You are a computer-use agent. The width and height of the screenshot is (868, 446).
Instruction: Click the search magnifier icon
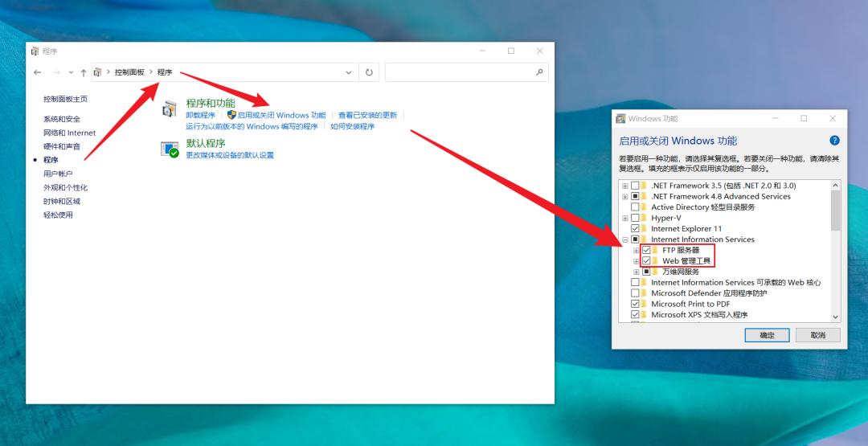(x=539, y=72)
